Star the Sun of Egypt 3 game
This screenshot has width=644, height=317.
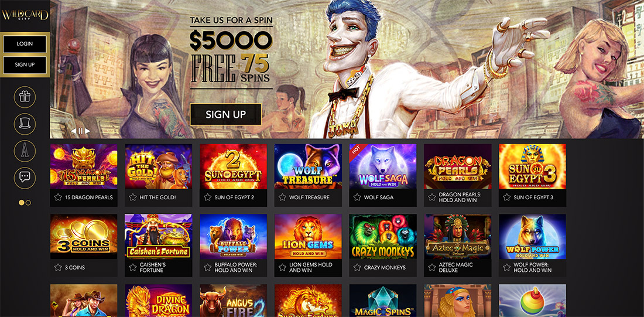(x=506, y=197)
